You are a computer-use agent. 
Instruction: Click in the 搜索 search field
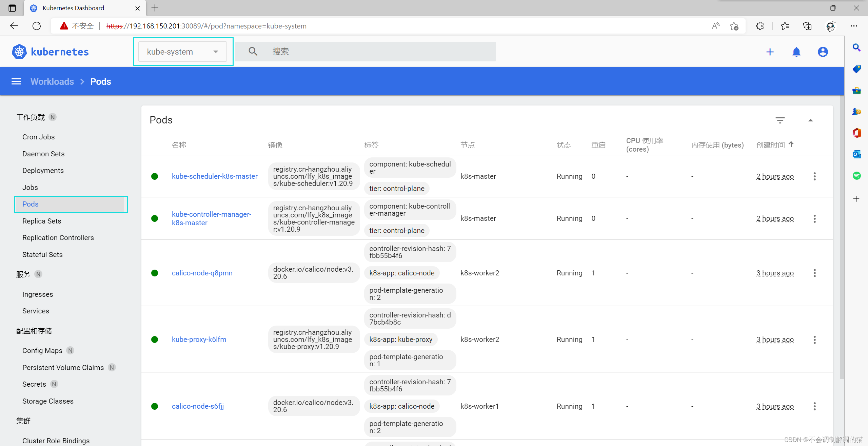click(x=373, y=52)
